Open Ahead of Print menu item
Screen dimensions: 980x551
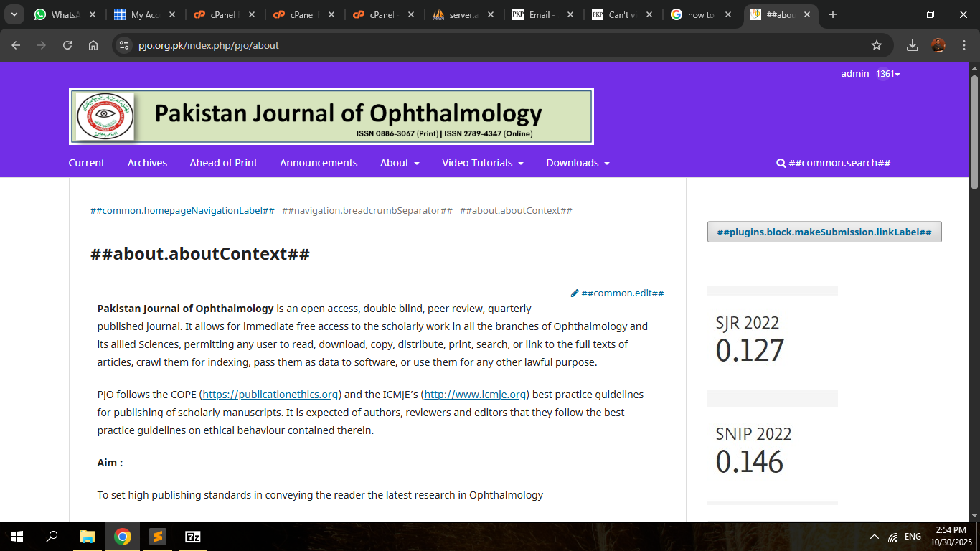click(x=223, y=163)
